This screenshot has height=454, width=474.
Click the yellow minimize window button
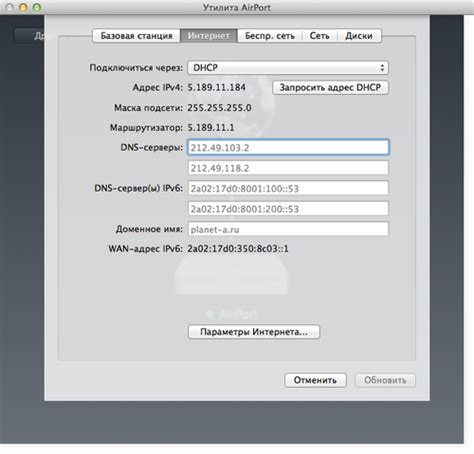(x=23, y=7)
